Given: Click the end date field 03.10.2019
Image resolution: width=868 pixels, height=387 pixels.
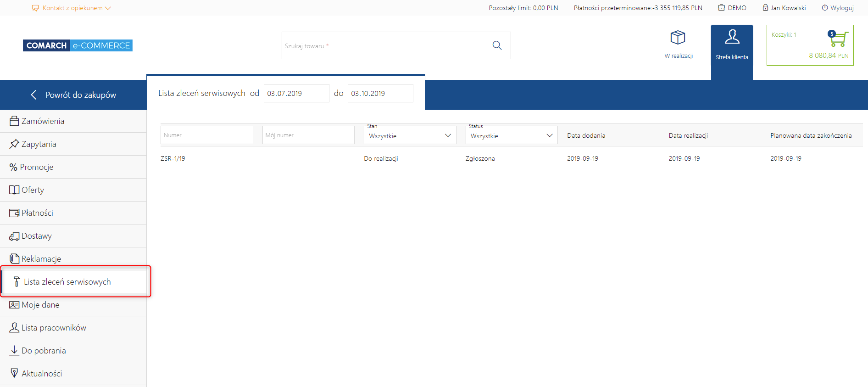Looking at the screenshot, I should pos(380,93).
